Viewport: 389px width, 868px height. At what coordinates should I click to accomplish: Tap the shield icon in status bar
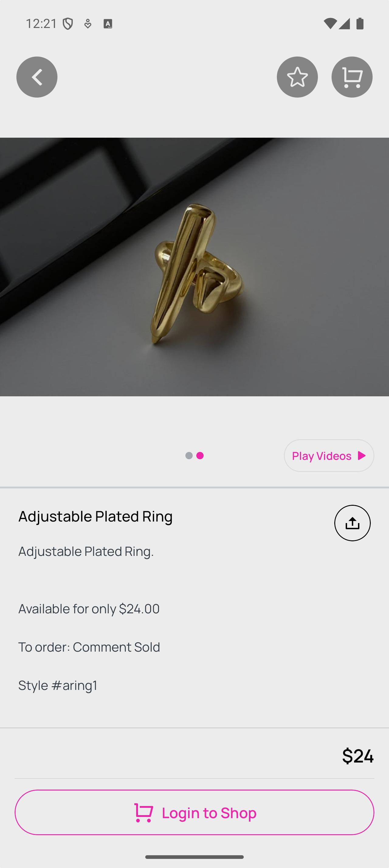(x=68, y=24)
